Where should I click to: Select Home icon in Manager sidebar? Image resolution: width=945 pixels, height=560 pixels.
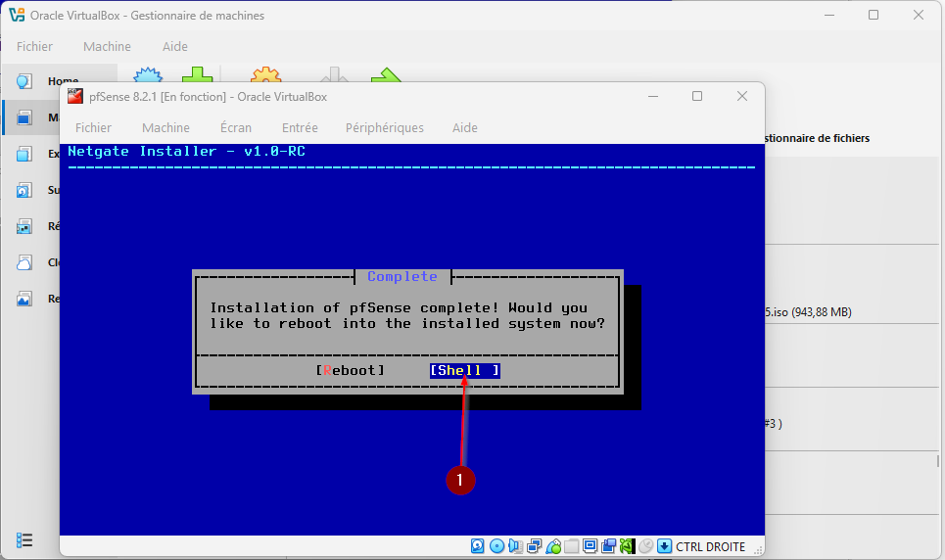coord(24,82)
